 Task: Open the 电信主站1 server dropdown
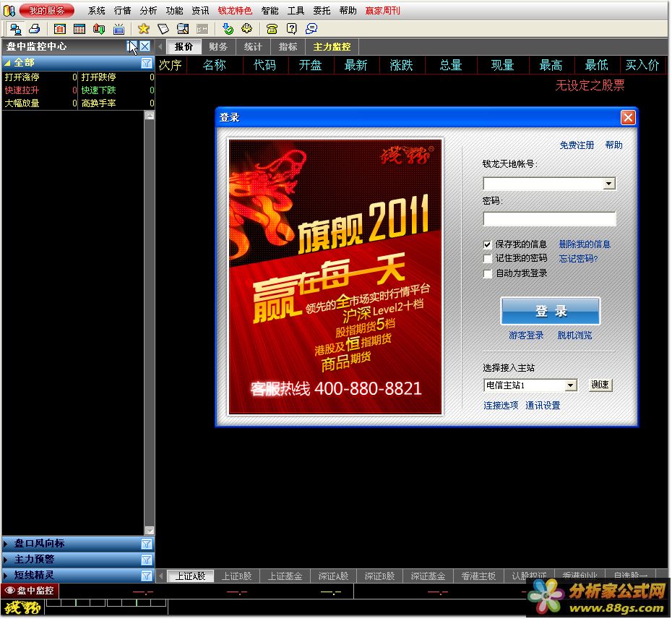570,385
